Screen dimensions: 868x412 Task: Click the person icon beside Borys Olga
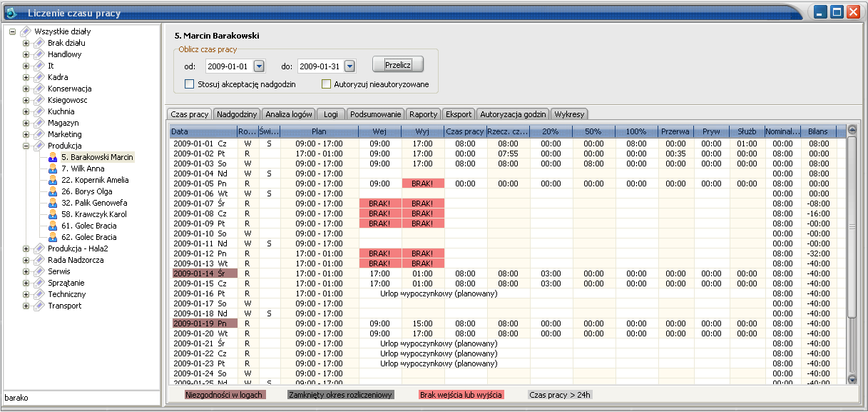point(53,191)
